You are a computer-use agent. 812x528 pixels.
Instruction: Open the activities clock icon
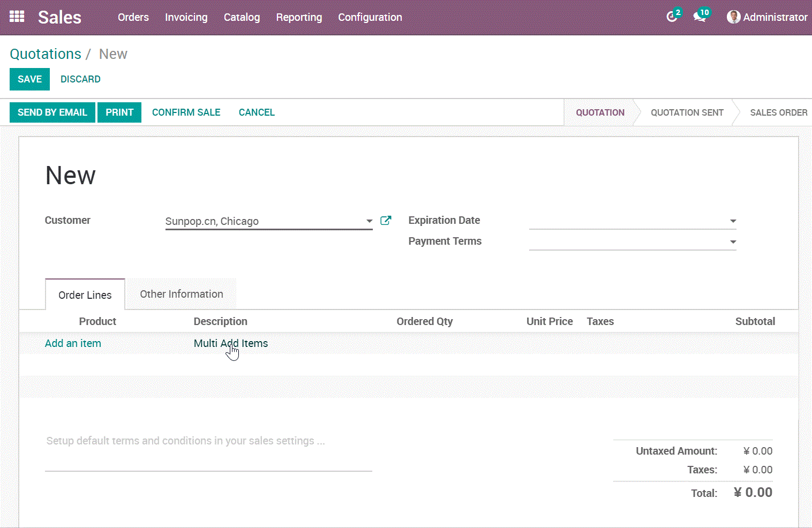click(672, 17)
